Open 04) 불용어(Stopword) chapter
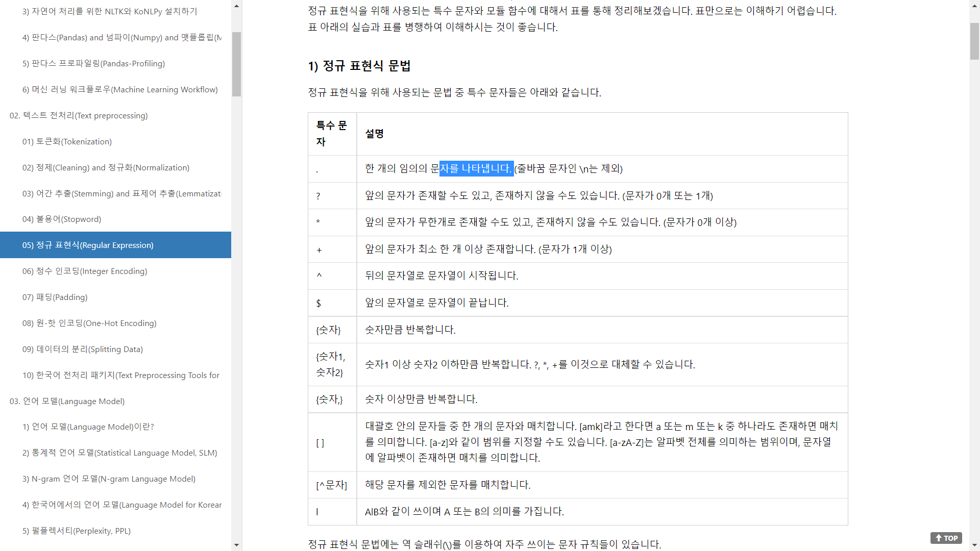Image resolution: width=980 pixels, height=551 pixels. click(62, 219)
